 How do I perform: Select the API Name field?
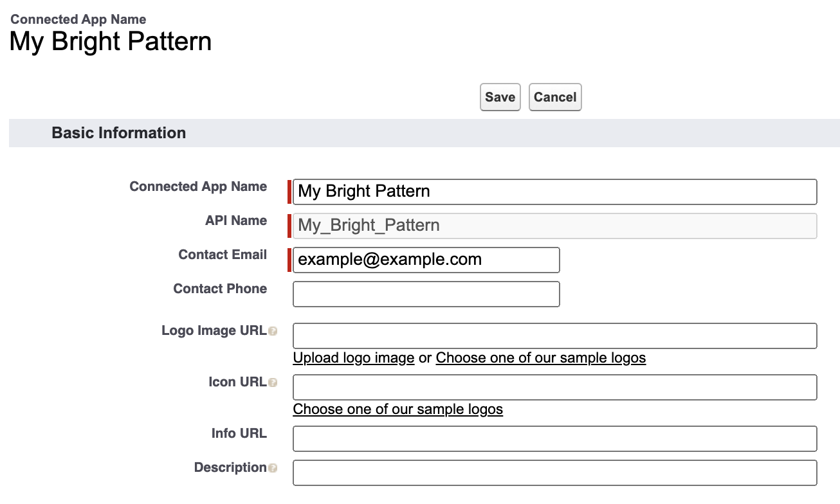click(x=555, y=226)
